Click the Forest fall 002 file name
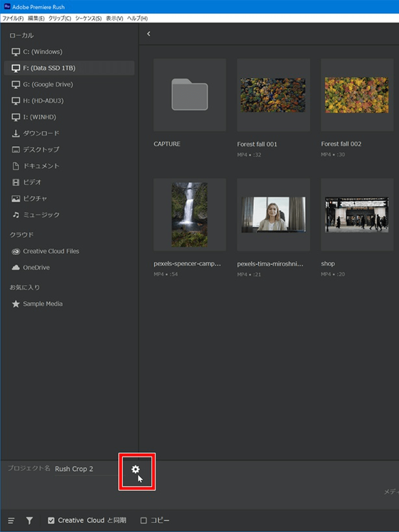399x532 pixels. pyautogui.click(x=341, y=144)
